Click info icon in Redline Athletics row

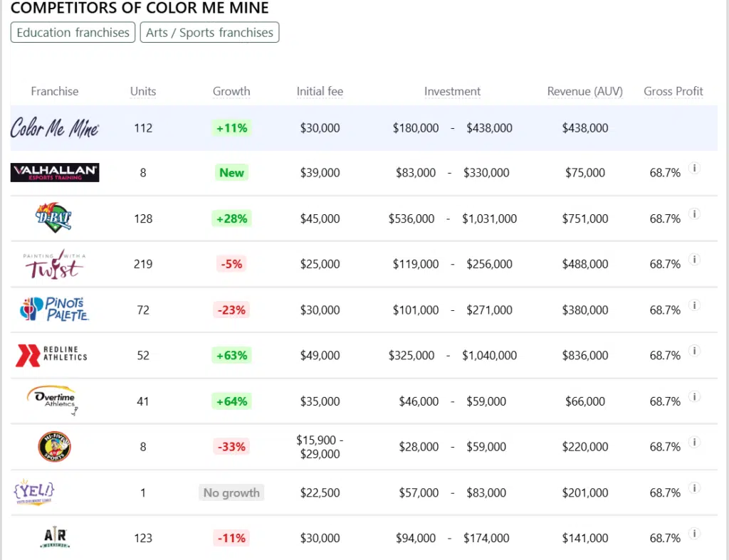[x=696, y=351]
